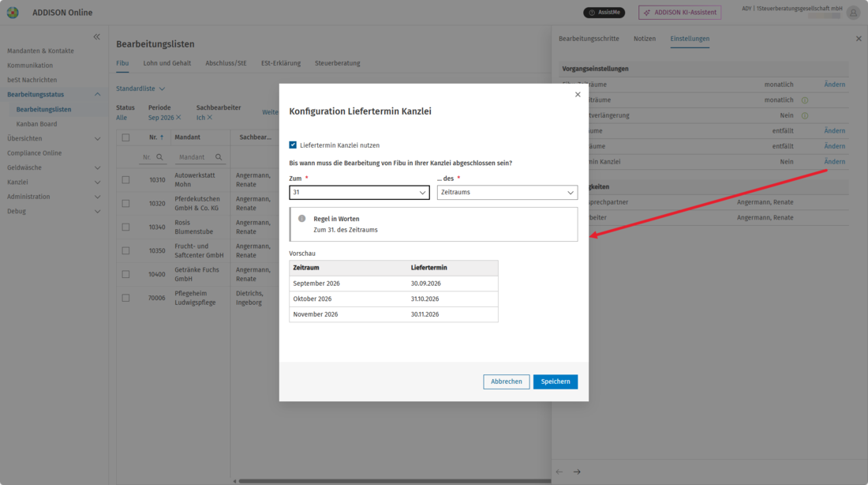This screenshot has height=485, width=868.
Task: Remove the Ich Sachbearbeiter filter
Action: pos(210,118)
